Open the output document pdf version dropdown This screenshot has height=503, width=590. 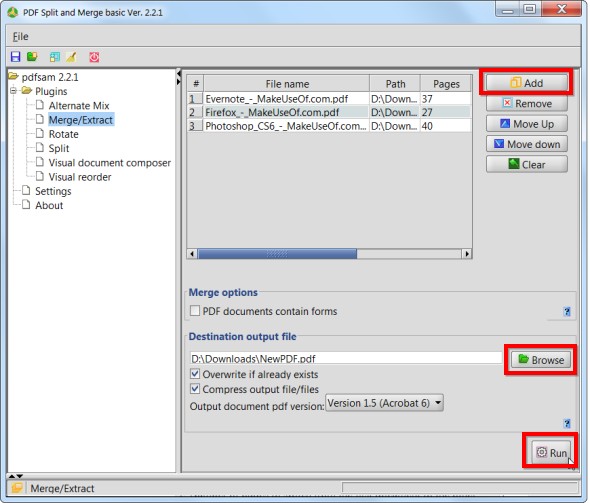384,403
